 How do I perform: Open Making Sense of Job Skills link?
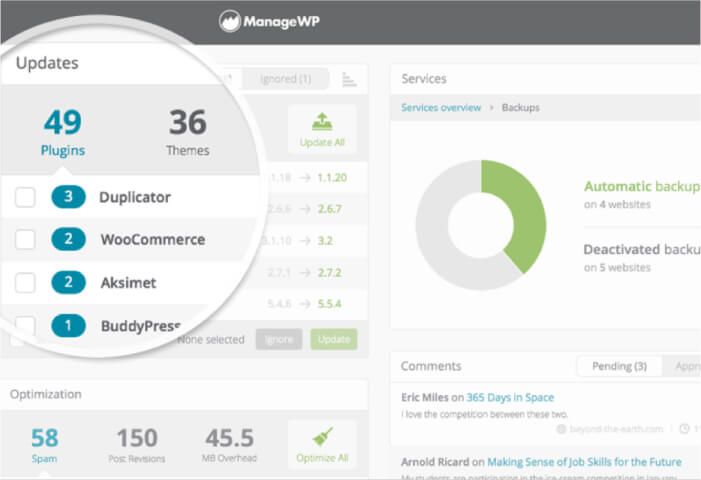pos(584,462)
